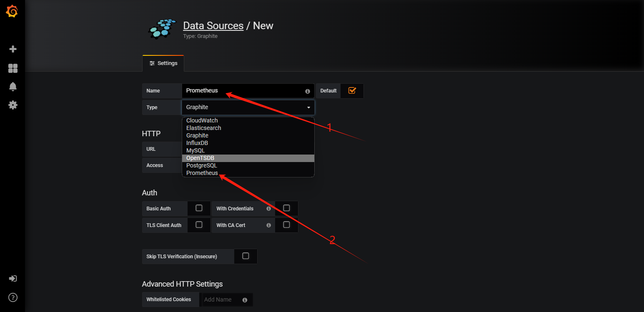Open the Grafana home logo
The height and width of the screenshot is (312, 644).
(x=12, y=12)
